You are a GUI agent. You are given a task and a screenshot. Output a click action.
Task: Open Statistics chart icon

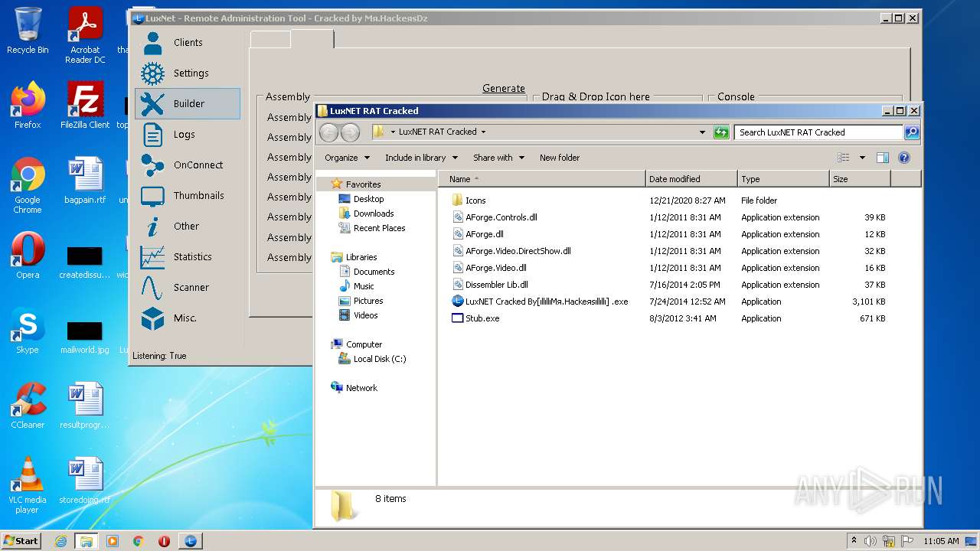153,257
